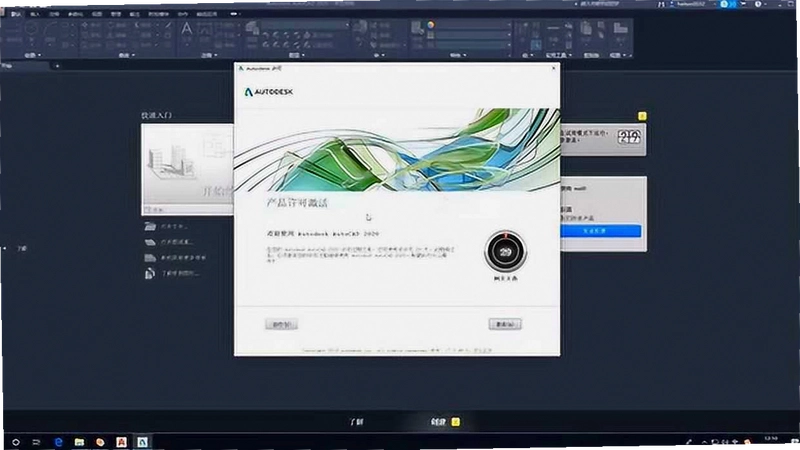Launch Edge browser from the taskbar

point(58,442)
